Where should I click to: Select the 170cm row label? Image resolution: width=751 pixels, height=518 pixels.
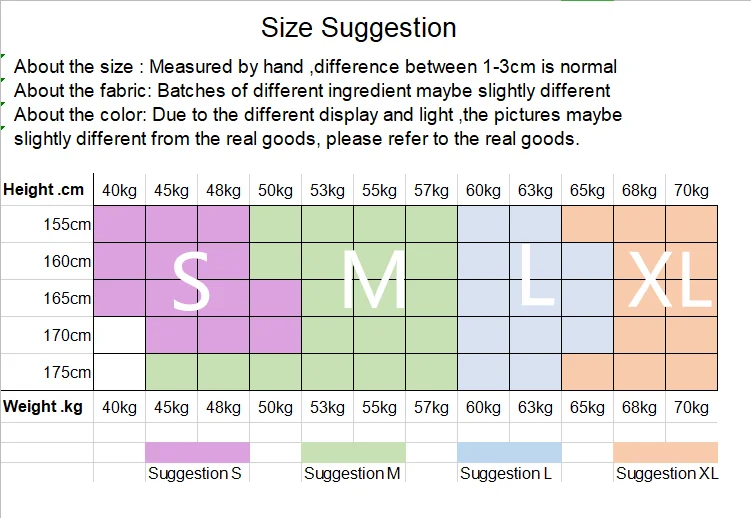tap(67, 335)
